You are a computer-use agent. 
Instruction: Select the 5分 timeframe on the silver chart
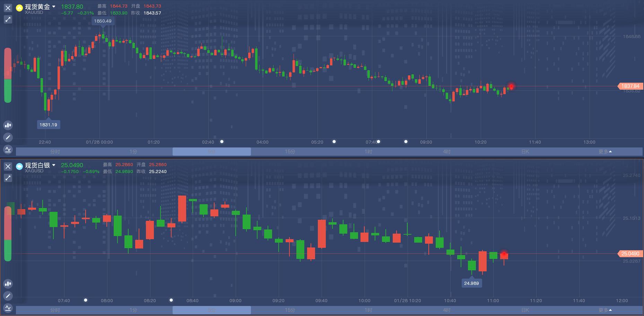pyautogui.click(x=212, y=310)
